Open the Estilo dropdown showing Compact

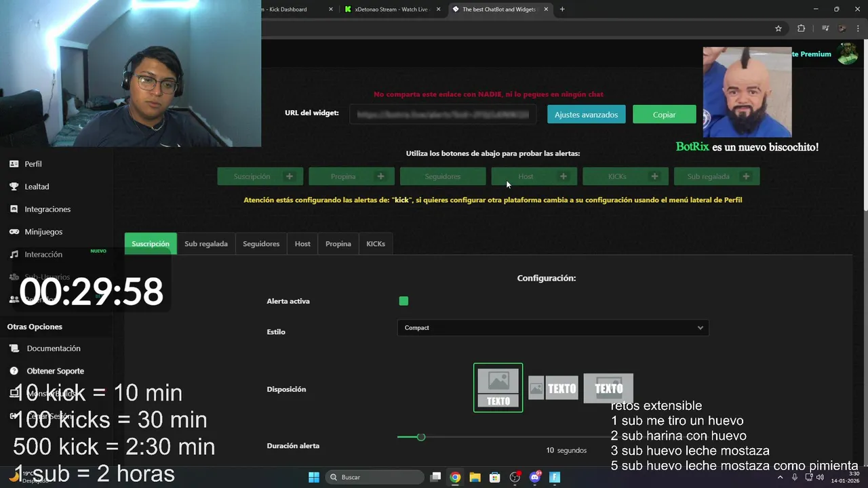click(553, 328)
